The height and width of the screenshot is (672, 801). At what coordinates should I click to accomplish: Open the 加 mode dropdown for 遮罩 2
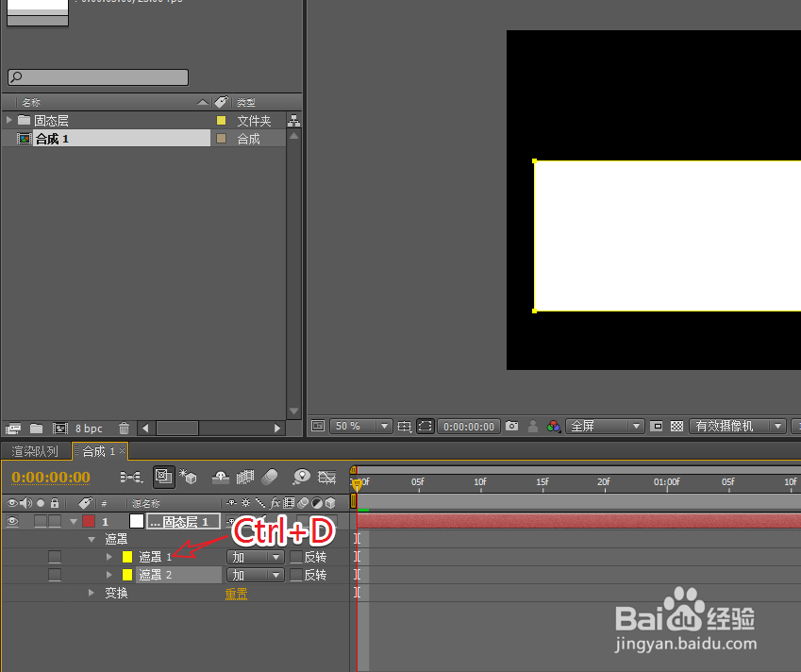coord(256,575)
